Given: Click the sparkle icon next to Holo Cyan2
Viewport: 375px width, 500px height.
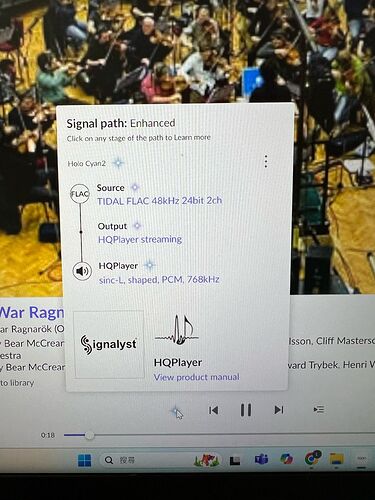Looking at the screenshot, I should 118,163.
